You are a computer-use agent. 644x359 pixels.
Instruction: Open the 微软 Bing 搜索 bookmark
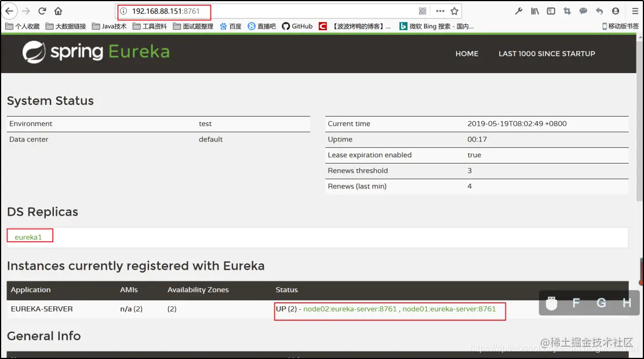[436, 26]
